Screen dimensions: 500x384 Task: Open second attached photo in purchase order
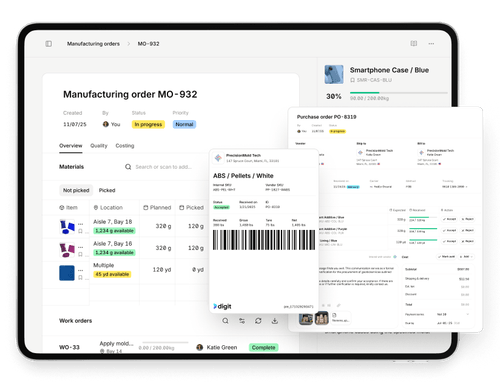tap(322, 319)
